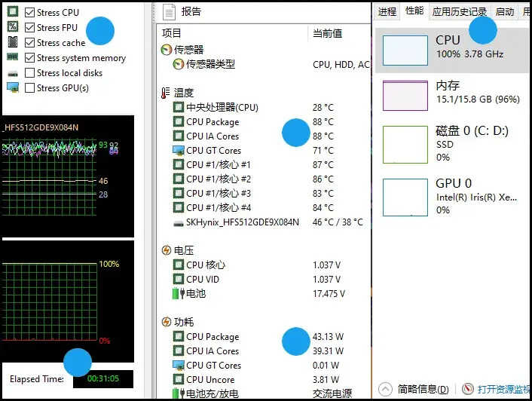This screenshot has height=401, width=532.
Task: Click the lightning icon next to 功耗
Action: coord(167,322)
